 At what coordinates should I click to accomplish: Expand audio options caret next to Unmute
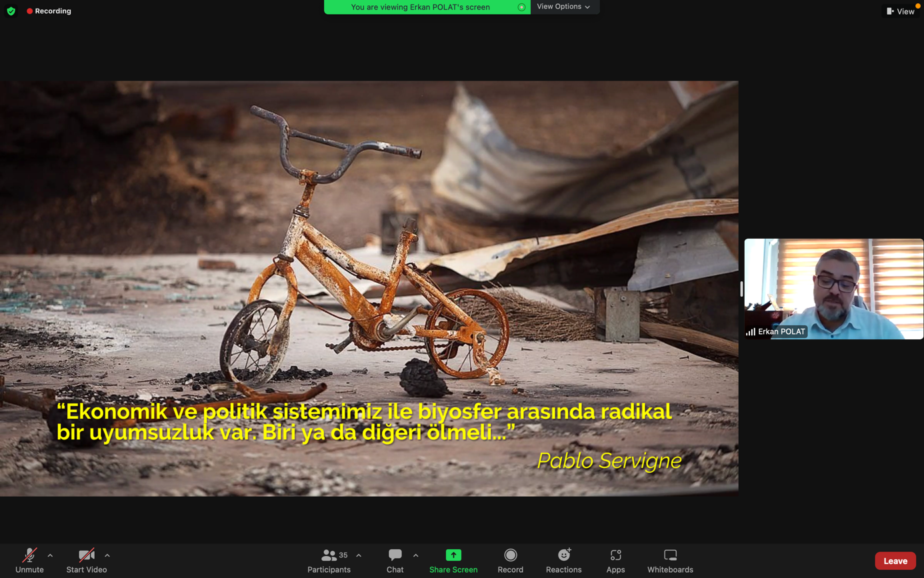(x=50, y=555)
